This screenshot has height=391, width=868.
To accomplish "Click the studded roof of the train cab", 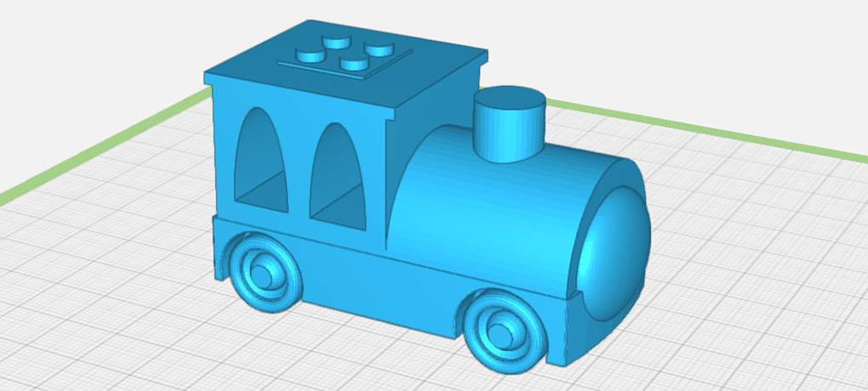I will [x=346, y=62].
